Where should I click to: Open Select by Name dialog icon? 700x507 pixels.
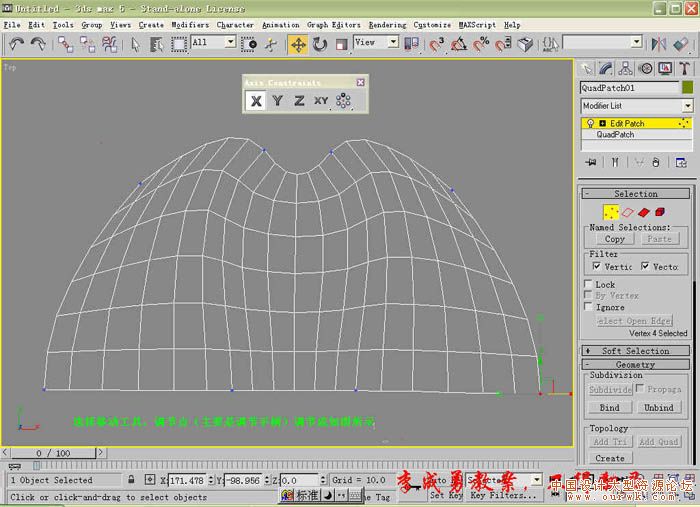[157, 45]
